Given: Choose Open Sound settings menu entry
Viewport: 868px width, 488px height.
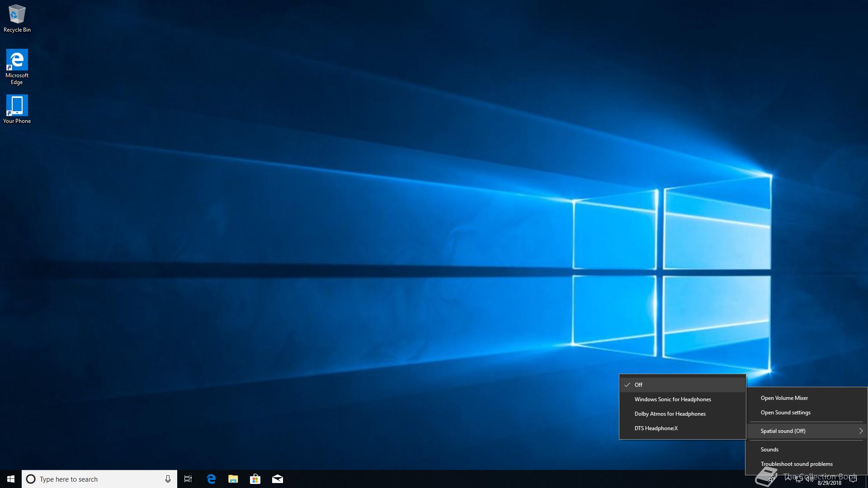Looking at the screenshot, I should pos(807,413).
